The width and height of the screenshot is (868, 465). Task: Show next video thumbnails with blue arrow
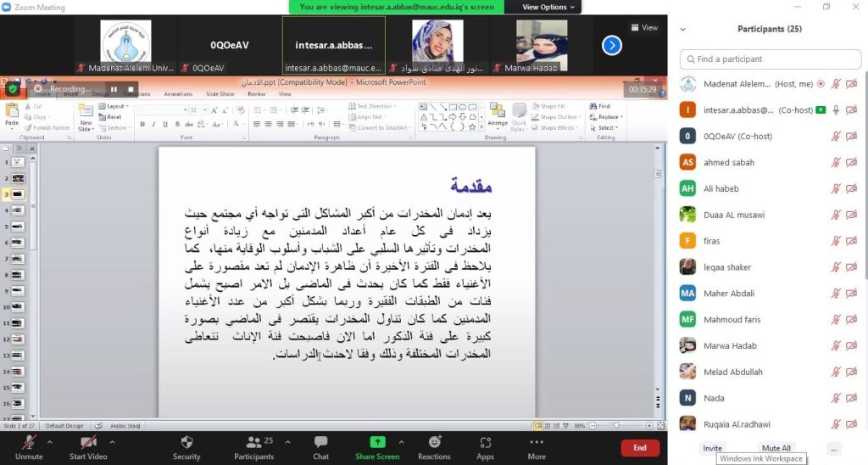click(x=612, y=45)
